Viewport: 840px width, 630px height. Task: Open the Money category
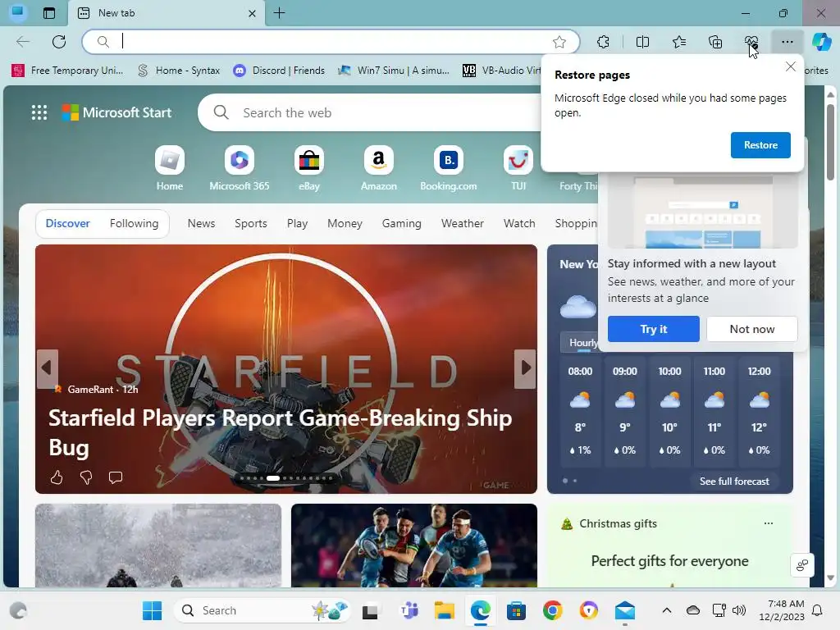pos(345,223)
